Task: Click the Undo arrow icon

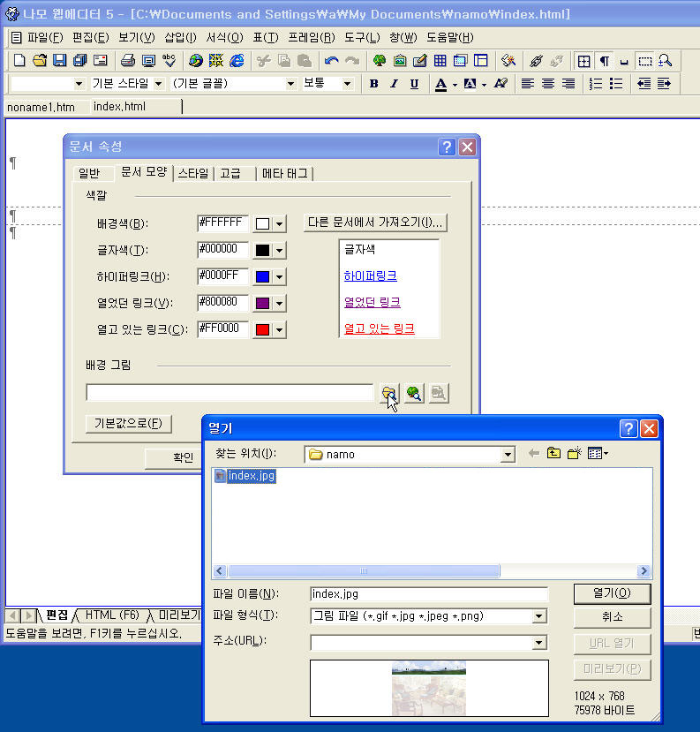Action: click(x=331, y=61)
